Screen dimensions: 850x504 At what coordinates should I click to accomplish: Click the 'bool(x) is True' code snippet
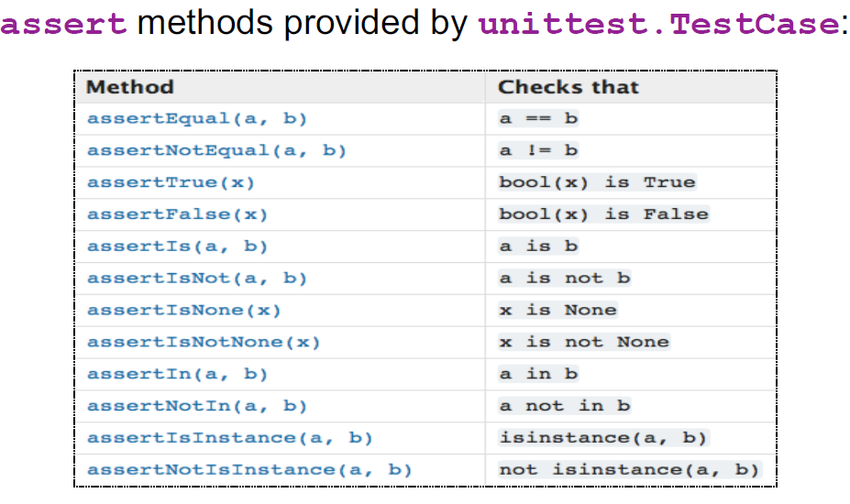598,182
